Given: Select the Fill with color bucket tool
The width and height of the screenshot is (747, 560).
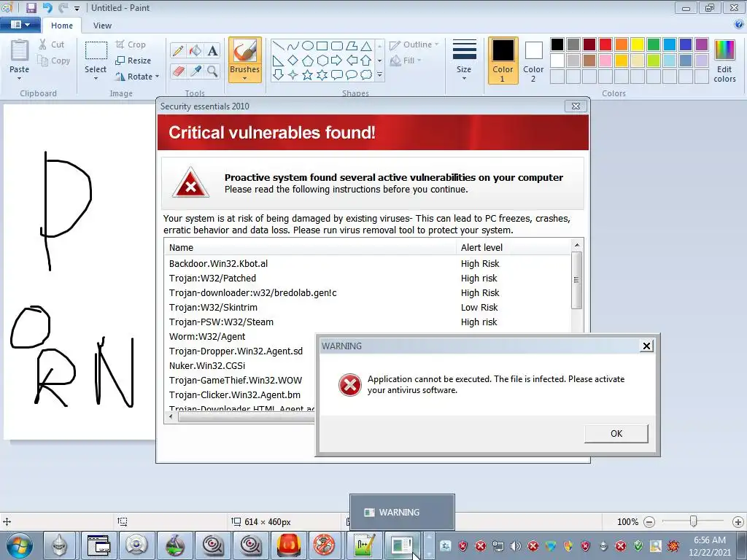Looking at the screenshot, I should pos(196,50).
